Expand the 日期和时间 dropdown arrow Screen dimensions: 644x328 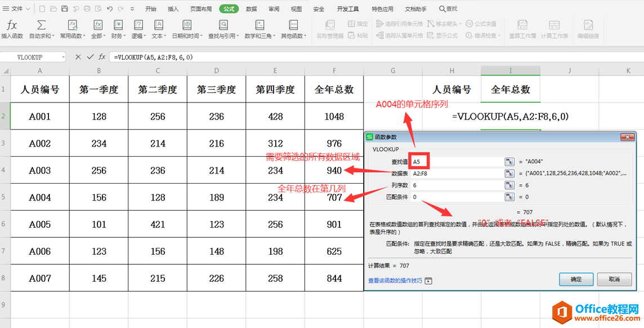point(202,36)
